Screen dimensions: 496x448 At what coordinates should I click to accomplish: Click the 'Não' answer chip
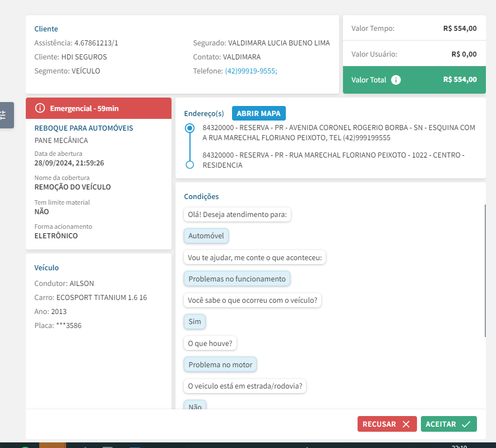[x=194, y=406]
